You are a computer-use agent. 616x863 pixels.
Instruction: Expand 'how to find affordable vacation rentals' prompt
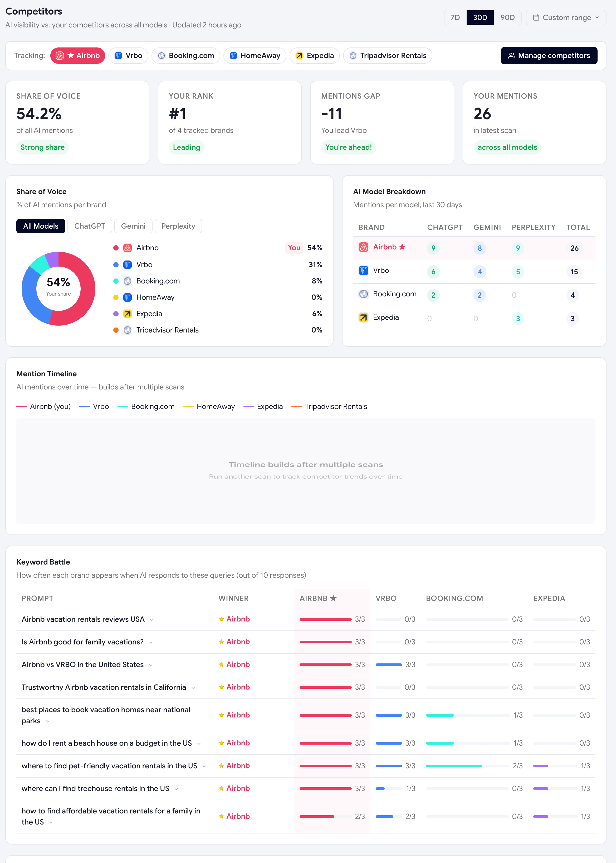(51, 823)
